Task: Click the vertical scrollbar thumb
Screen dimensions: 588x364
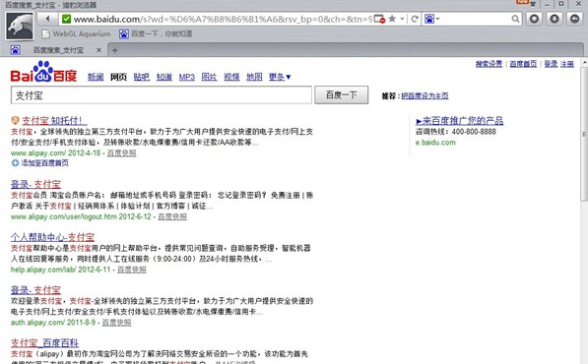Action: tap(584, 135)
